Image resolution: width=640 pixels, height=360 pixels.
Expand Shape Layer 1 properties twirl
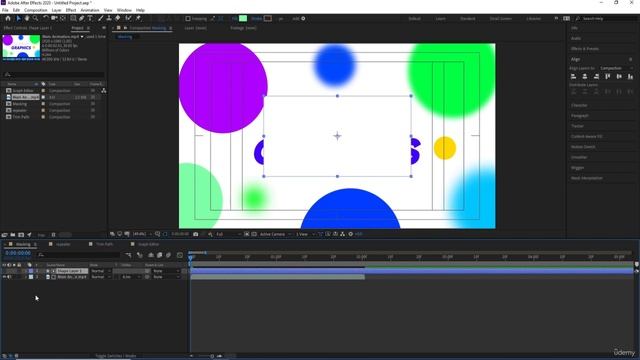26,271
